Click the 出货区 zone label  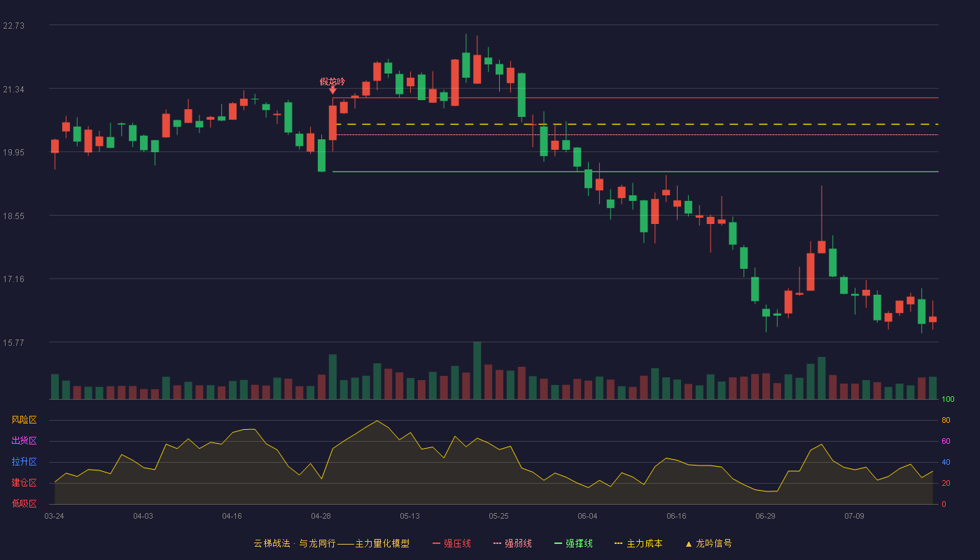click(24, 441)
